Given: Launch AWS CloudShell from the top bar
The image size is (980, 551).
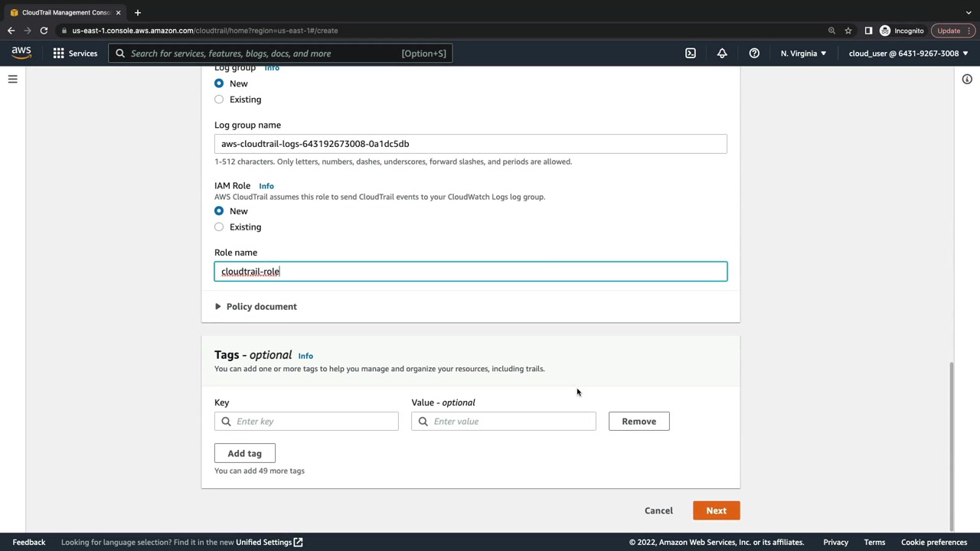Looking at the screenshot, I should click(x=691, y=54).
